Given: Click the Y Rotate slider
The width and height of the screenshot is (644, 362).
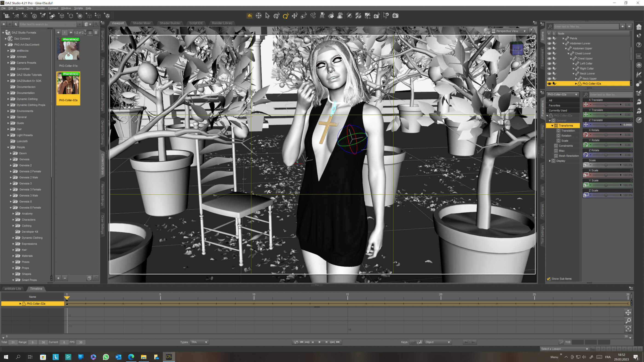Looking at the screenshot, I should tap(606, 145).
